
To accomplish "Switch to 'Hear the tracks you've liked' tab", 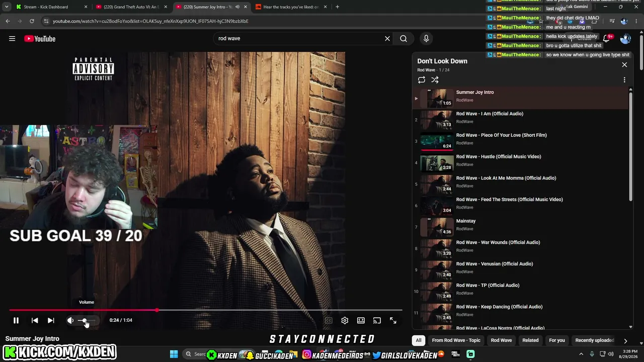I will 291,7.
